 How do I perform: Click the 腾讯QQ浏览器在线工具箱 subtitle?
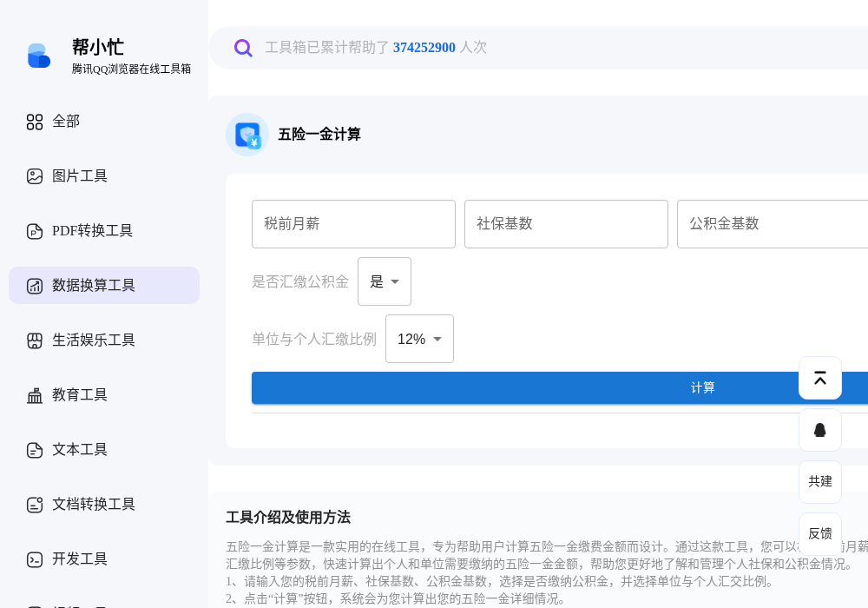[131, 69]
